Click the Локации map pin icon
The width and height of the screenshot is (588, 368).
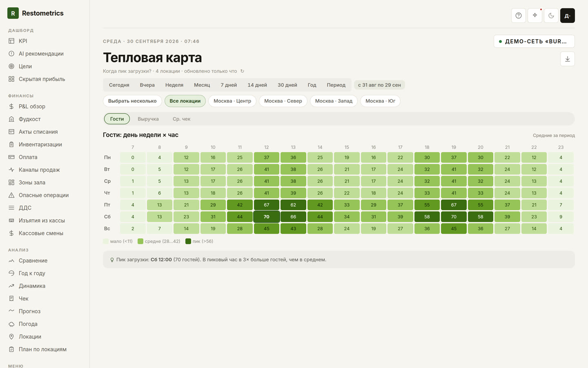pos(11,337)
